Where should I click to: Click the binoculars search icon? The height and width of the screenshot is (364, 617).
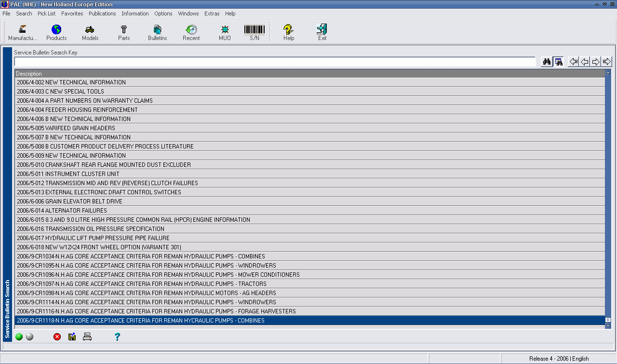click(547, 62)
